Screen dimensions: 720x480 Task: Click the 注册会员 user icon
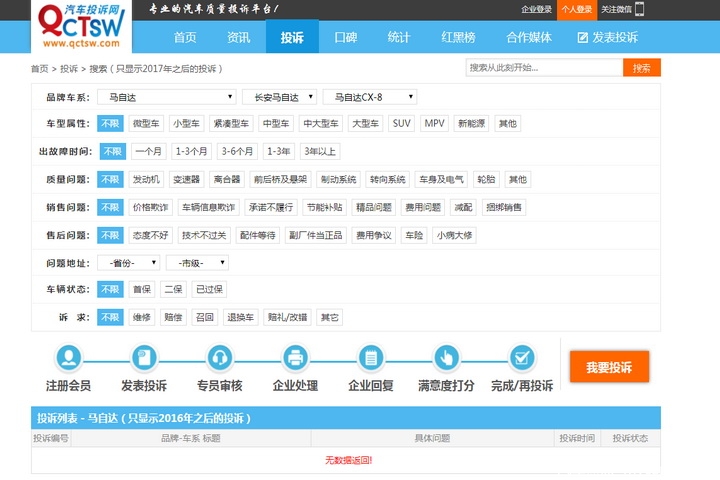pos(68,358)
